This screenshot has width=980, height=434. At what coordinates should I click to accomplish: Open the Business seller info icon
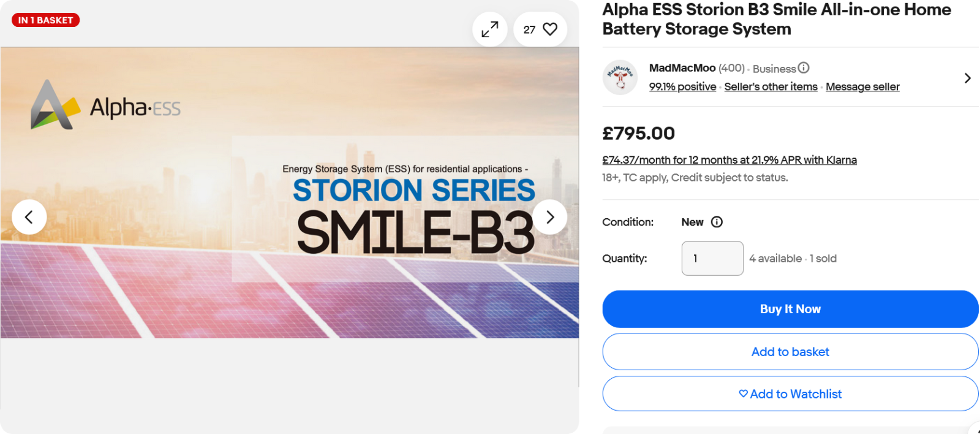pyautogui.click(x=804, y=68)
